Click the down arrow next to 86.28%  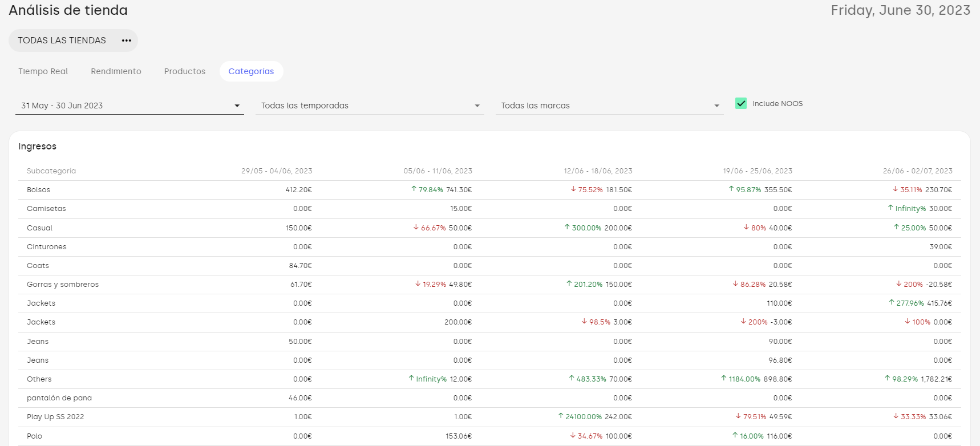click(735, 283)
